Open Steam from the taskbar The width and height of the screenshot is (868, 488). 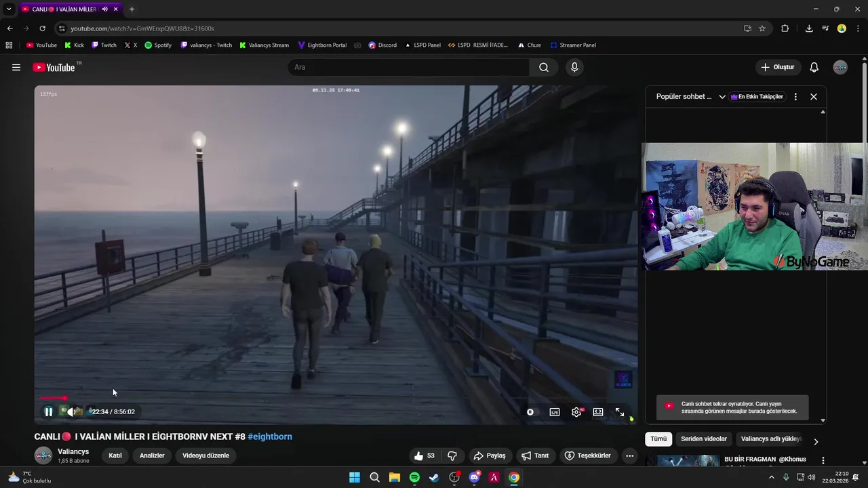tap(434, 477)
